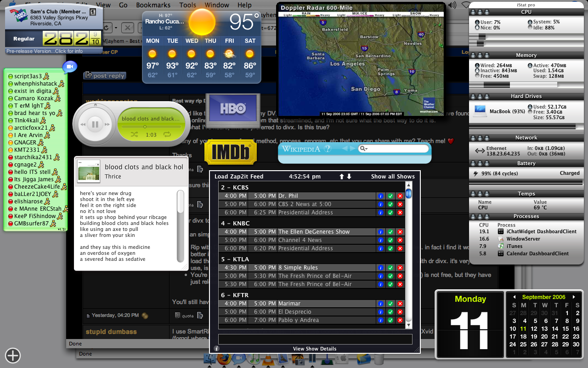Click the Finder icon in the Dock

[209, 359]
